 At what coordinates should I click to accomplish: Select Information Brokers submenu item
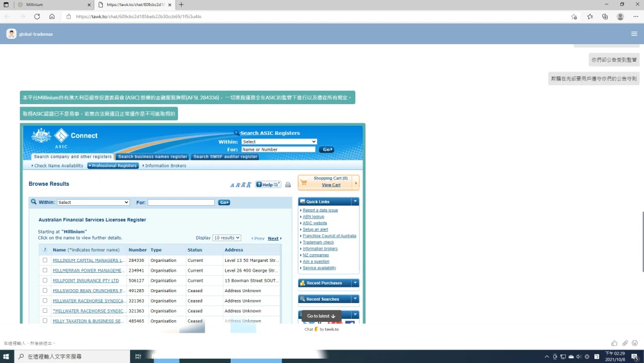tap(164, 166)
